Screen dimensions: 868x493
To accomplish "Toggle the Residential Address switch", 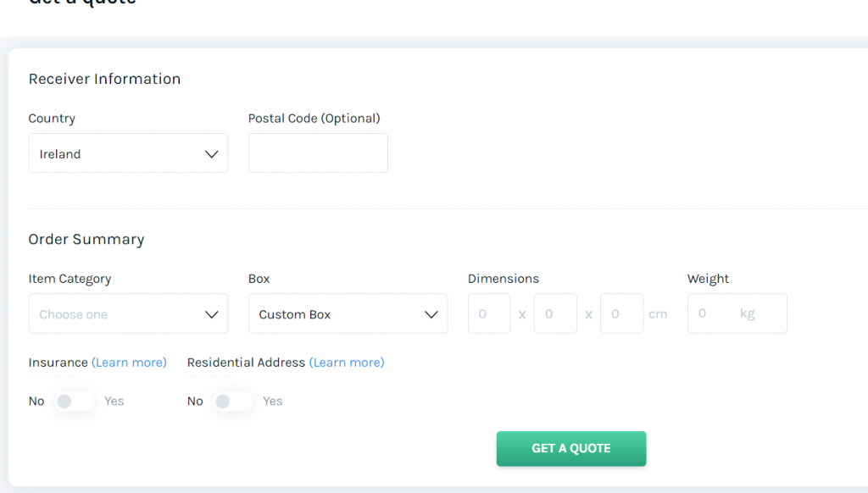I will click(x=232, y=402).
